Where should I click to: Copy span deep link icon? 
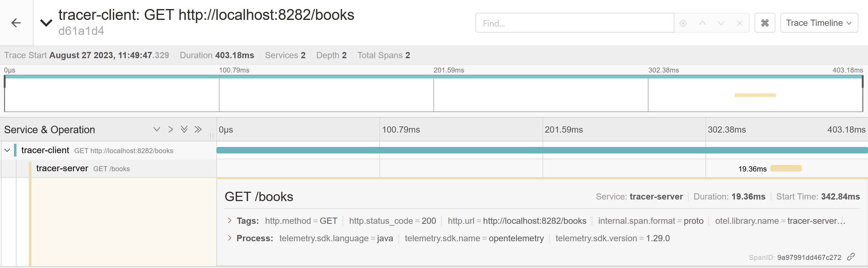(x=851, y=257)
